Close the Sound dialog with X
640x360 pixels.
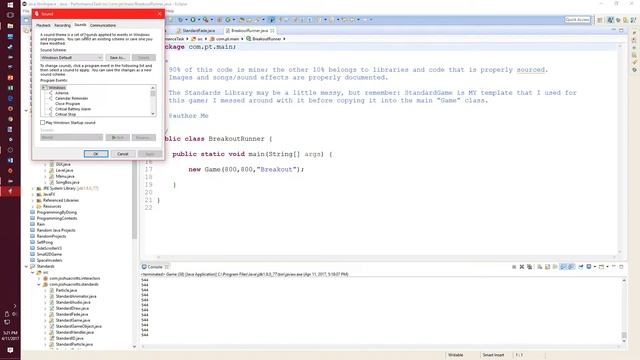pyautogui.click(x=160, y=13)
